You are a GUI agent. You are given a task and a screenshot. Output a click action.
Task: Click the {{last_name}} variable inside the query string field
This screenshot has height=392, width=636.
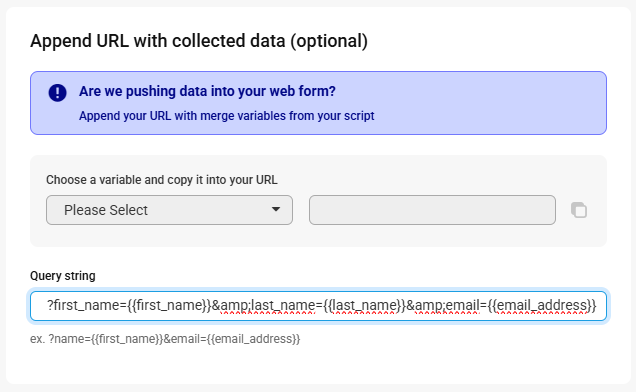(x=364, y=305)
